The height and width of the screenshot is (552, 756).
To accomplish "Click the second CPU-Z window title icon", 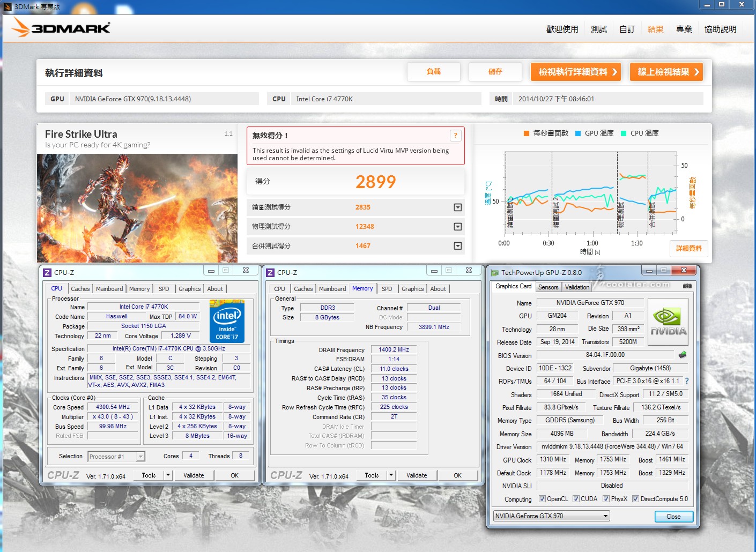I will (270, 272).
